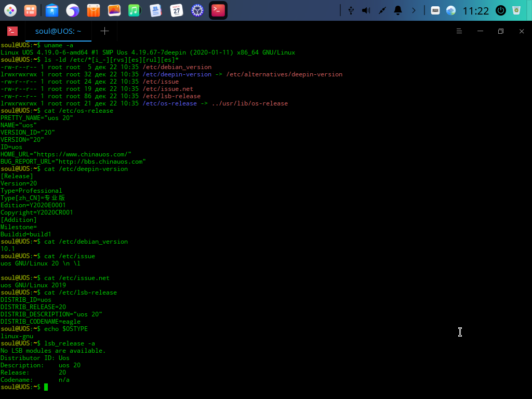The width and height of the screenshot is (532, 399).
Task: Open the multitasking view dock icon
Action: click(x=30, y=10)
